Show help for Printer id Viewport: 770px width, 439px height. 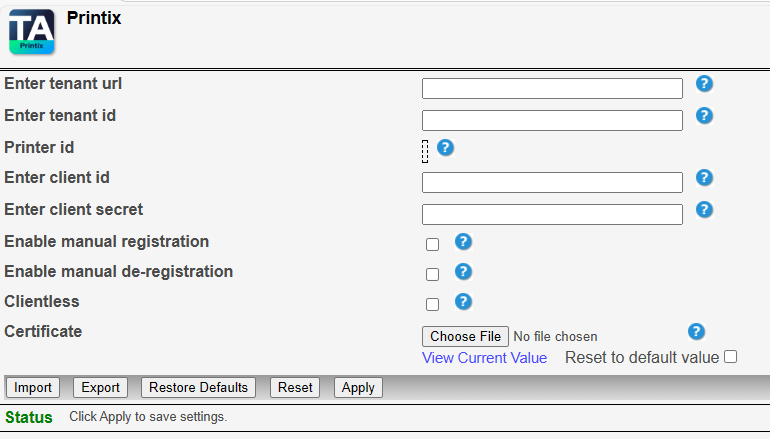click(445, 147)
